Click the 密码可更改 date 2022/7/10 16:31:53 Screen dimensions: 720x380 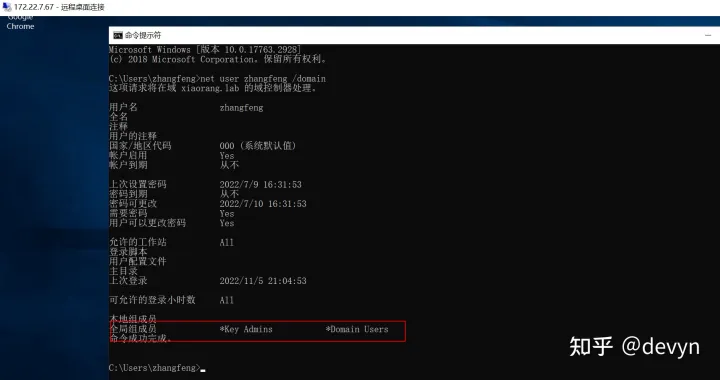pyautogui.click(x=263, y=204)
